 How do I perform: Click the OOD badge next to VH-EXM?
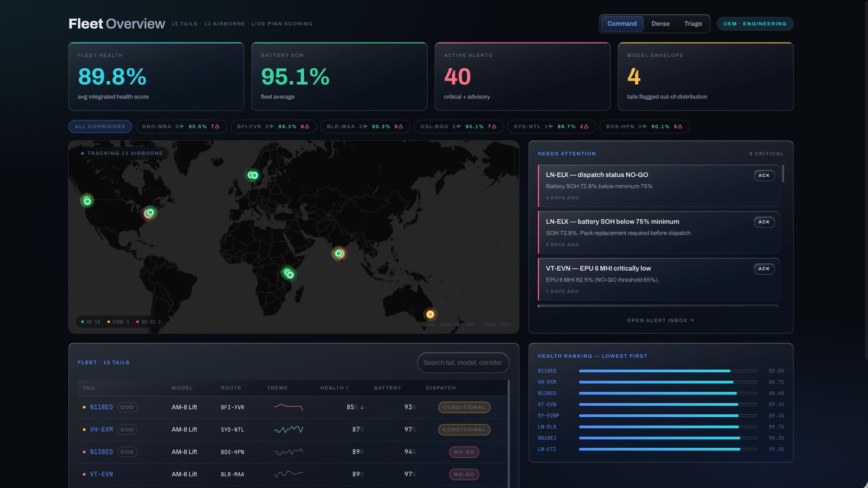127,430
